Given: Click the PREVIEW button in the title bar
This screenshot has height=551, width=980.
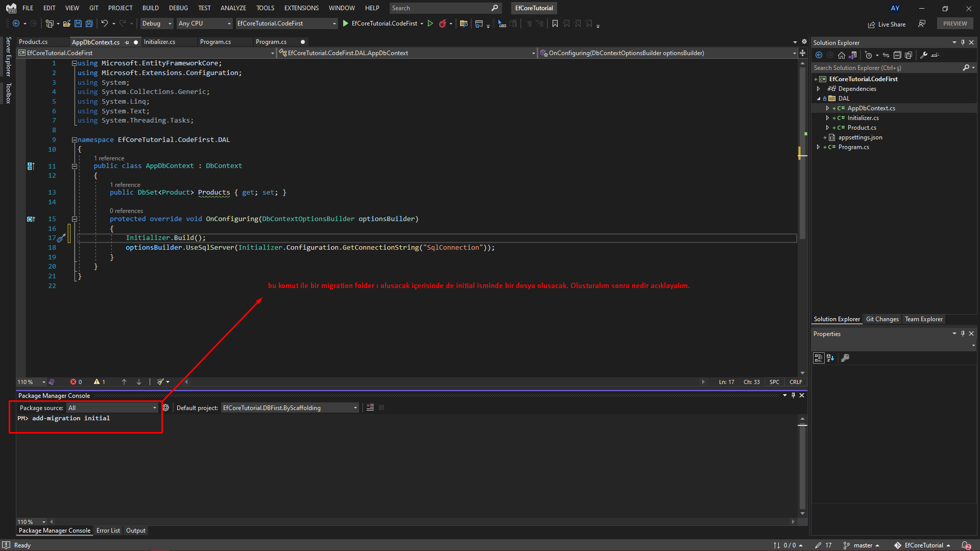Looking at the screenshot, I should pos(954,23).
